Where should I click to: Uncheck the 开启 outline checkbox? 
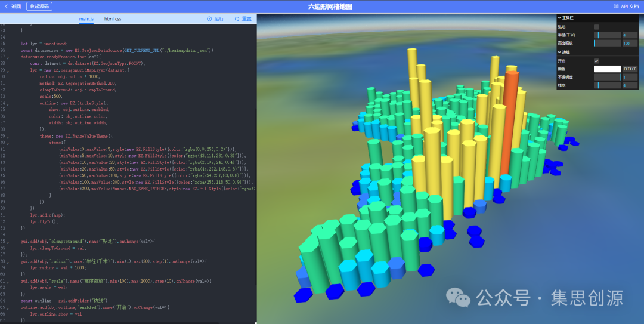[x=596, y=61]
